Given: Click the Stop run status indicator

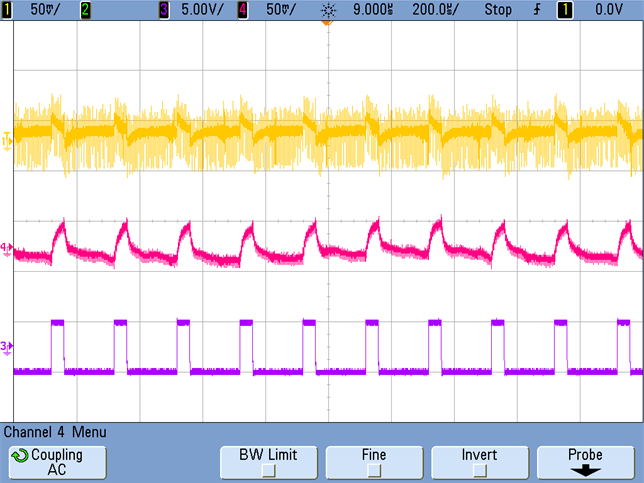Looking at the screenshot, I should [496, 9].
